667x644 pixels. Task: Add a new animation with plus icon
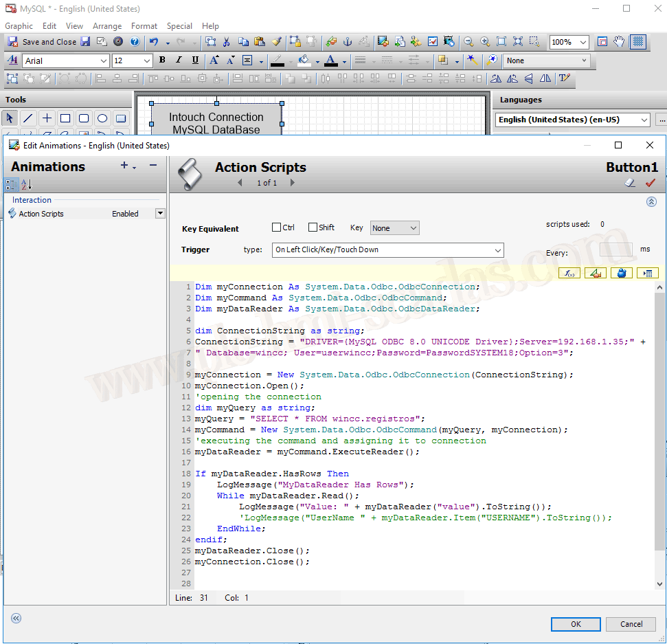pyautogui.click(x=125, y=166)
